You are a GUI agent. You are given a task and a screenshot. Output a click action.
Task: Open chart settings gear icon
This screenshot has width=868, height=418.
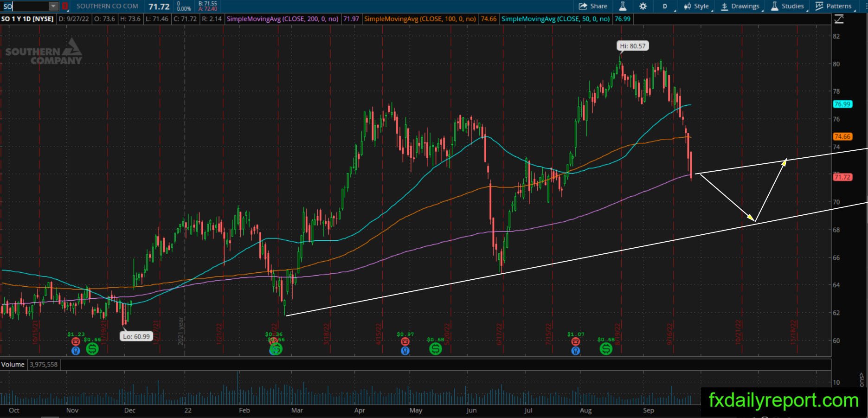(643, 6)
